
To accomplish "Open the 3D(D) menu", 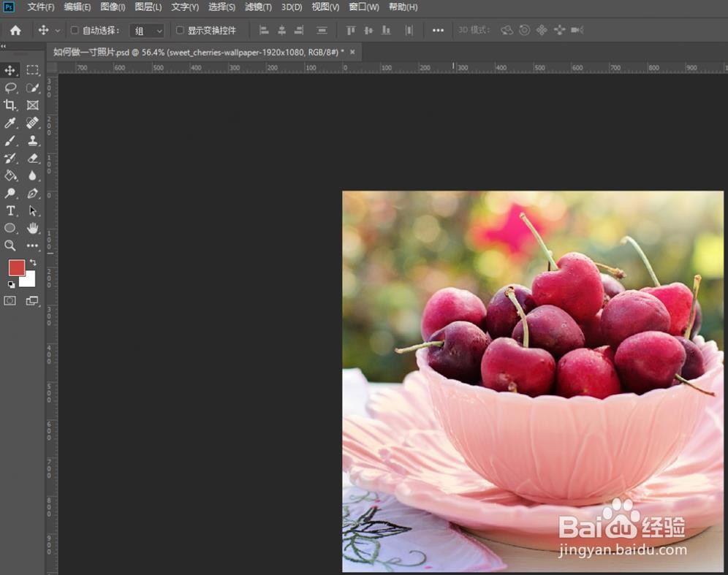I will (x=292, y=7).
